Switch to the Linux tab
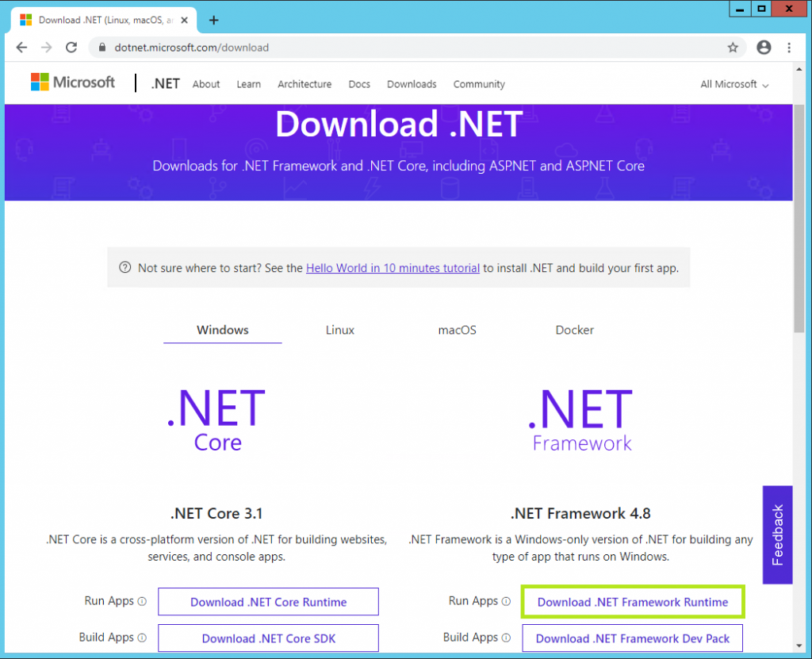Image resolution: width=812 pixels, height=659 pixels. click(339, 330)
